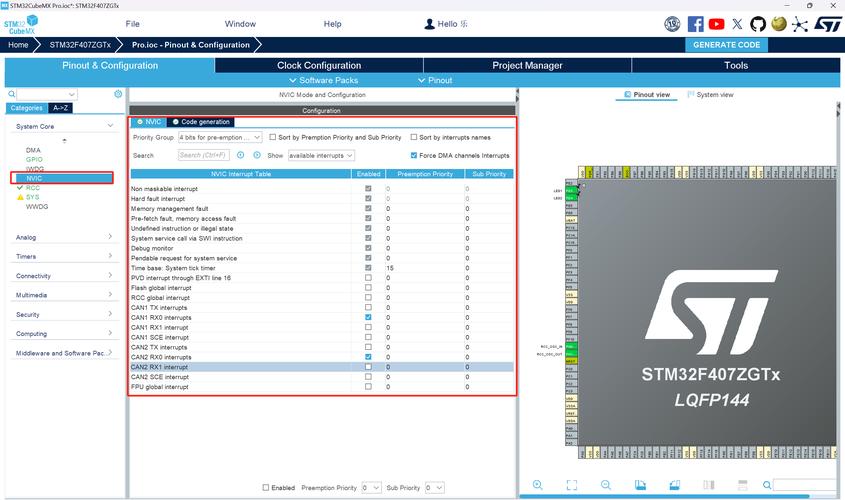Screen dimensions: 845x500
Task: Click the pin search magnifier icon
Action: pyautogui.click(x=767, y=485)
